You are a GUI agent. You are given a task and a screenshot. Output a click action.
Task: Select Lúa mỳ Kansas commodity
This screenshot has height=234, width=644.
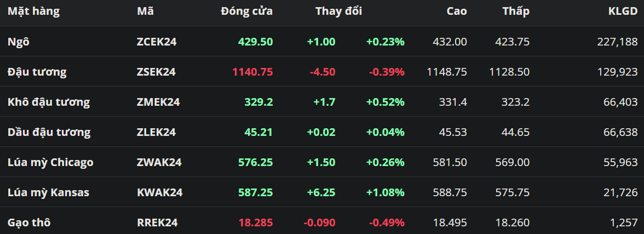coord(48,192)
